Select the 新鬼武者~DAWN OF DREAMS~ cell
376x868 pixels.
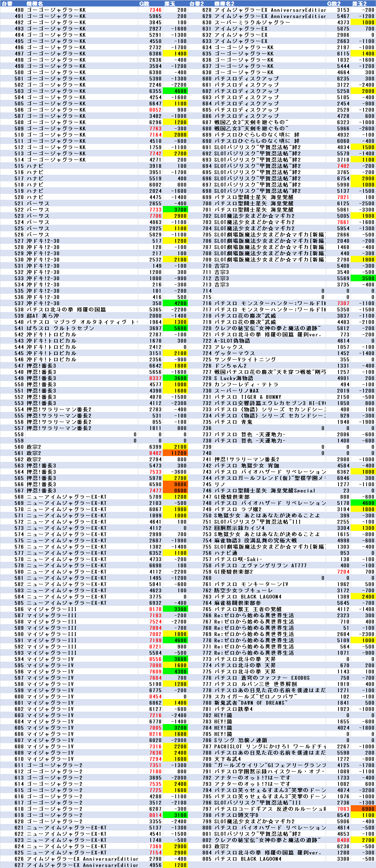[269, 703]
